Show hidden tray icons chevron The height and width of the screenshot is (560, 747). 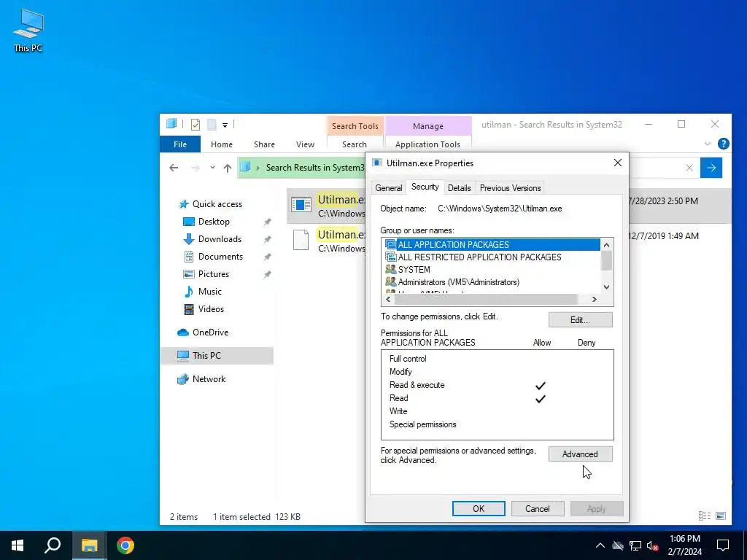click(x=600, y=545)
